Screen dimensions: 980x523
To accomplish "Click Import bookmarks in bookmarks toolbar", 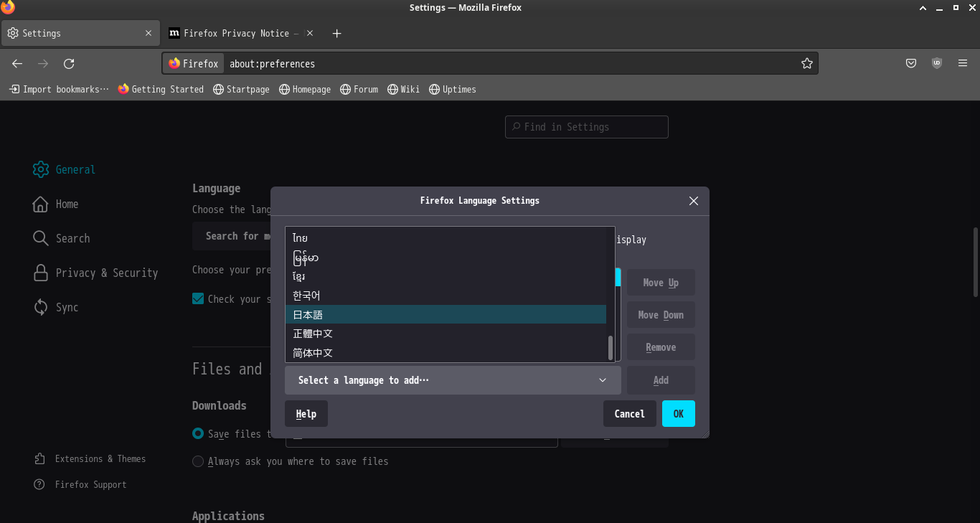I will (x=59, y=89).
